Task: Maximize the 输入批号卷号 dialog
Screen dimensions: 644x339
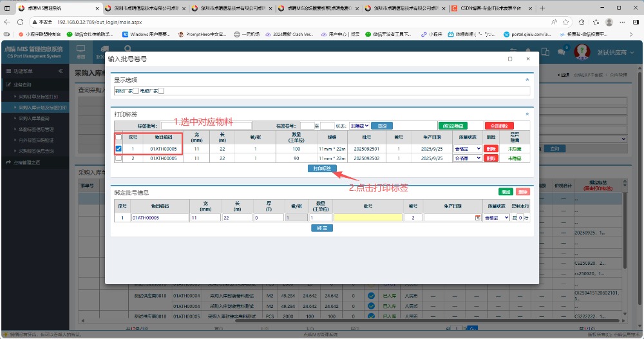Action: pyautogui.click(x=510, y=59)
